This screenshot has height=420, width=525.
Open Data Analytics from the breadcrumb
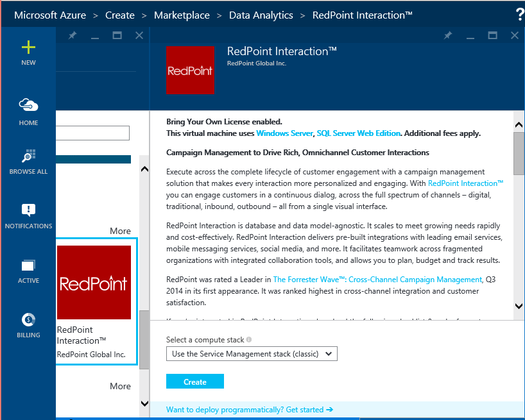[x=261, y=15]
